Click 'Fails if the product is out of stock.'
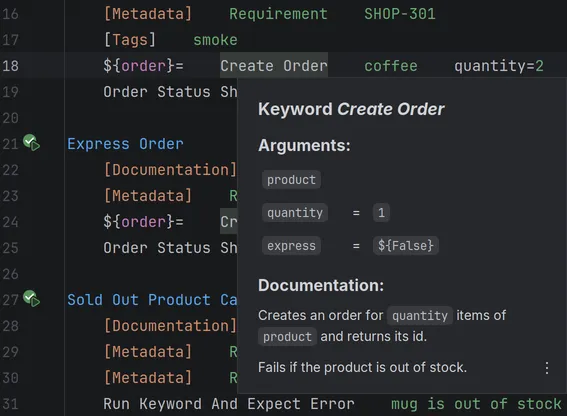Screen dimensions: 567x416 pos(362,368)
